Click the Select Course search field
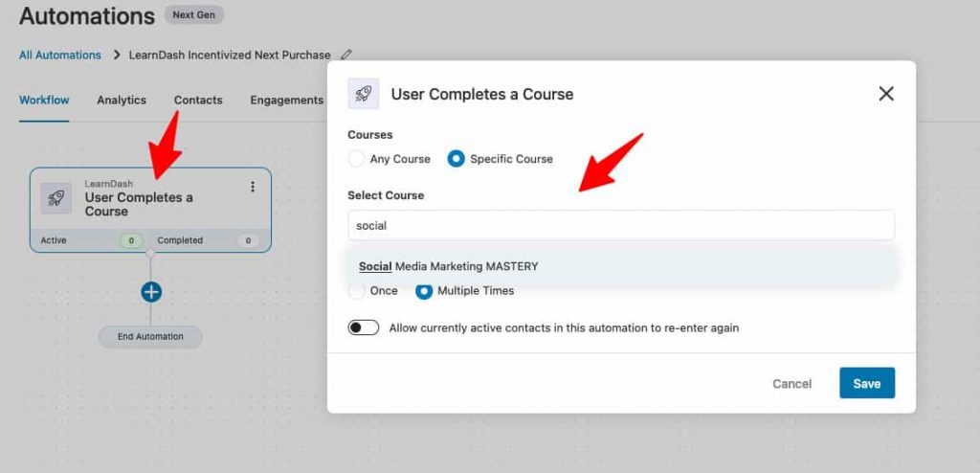Viewport: 980px width, 473px height. [621, 226]
